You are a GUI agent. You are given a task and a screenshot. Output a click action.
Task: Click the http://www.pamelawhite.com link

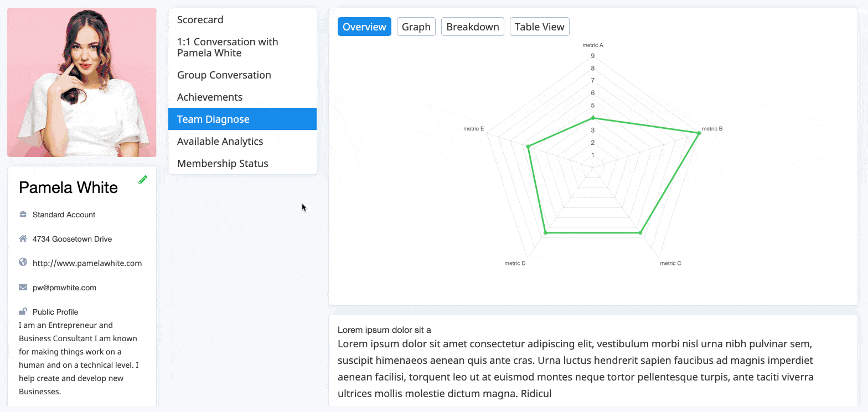click(87, 263)
